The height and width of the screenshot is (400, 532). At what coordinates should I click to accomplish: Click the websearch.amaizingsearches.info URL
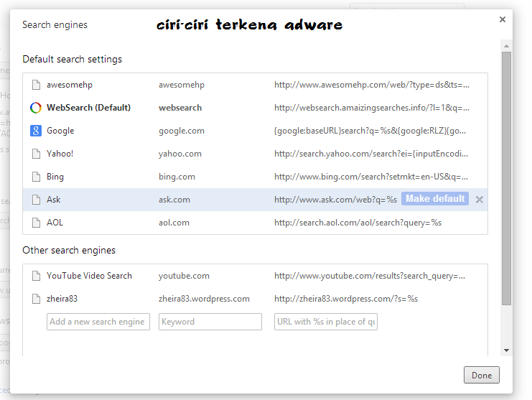[372, 108]
